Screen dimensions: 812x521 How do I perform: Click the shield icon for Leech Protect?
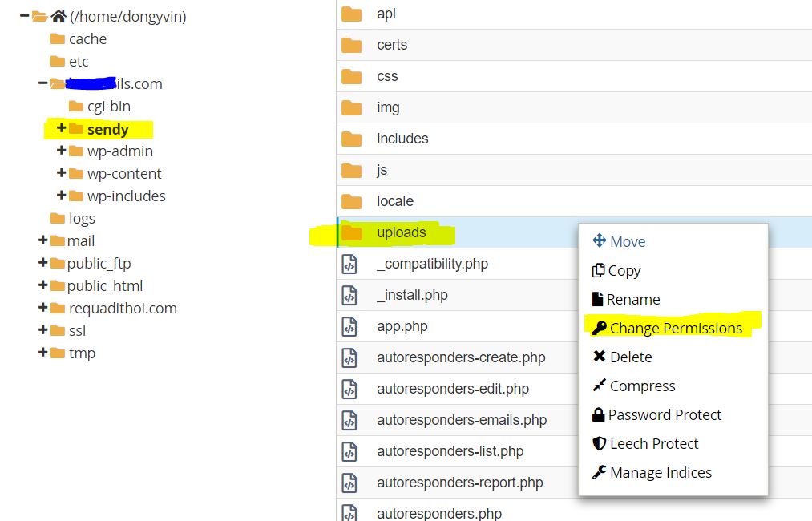point(599,443)
